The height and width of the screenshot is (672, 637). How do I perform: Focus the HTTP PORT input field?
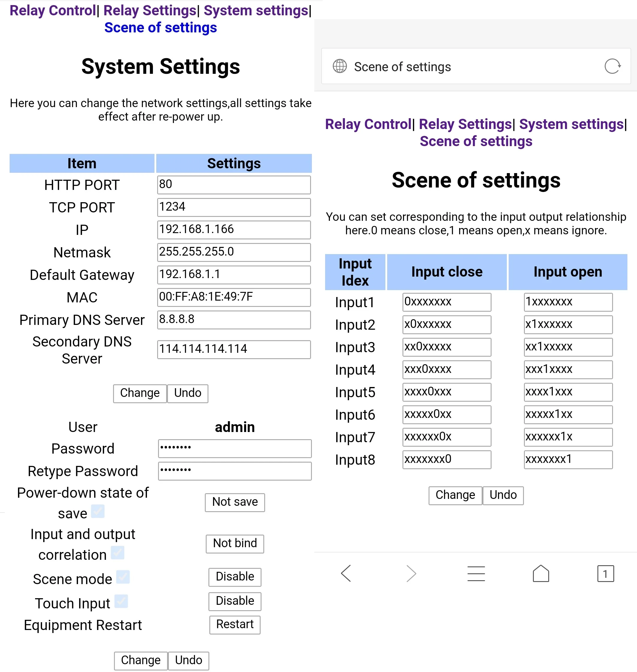coord(234,185)
